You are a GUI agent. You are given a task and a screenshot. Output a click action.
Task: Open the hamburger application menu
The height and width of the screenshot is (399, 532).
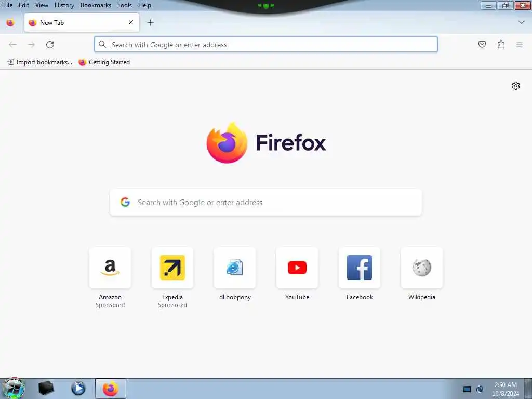point(520,44)
